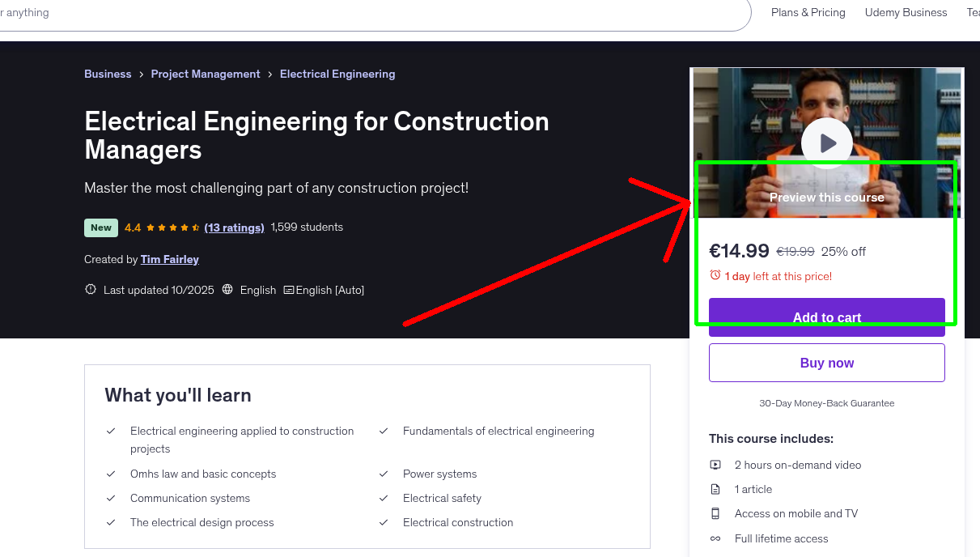Click the alarm icon near the price warning
Viewport: 980px width, 557px height.
tap(715, 275)
